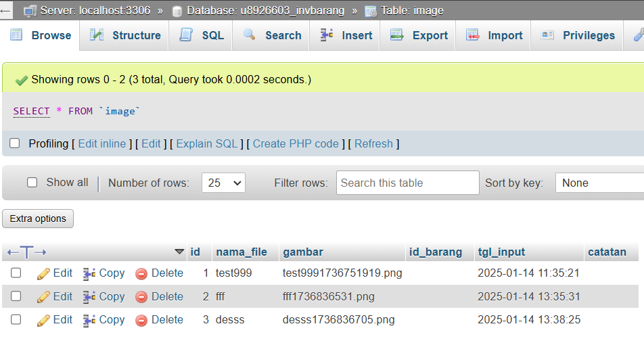Switch to the Structure tab
The image size is (644, 343).
[x=126, y=35]
